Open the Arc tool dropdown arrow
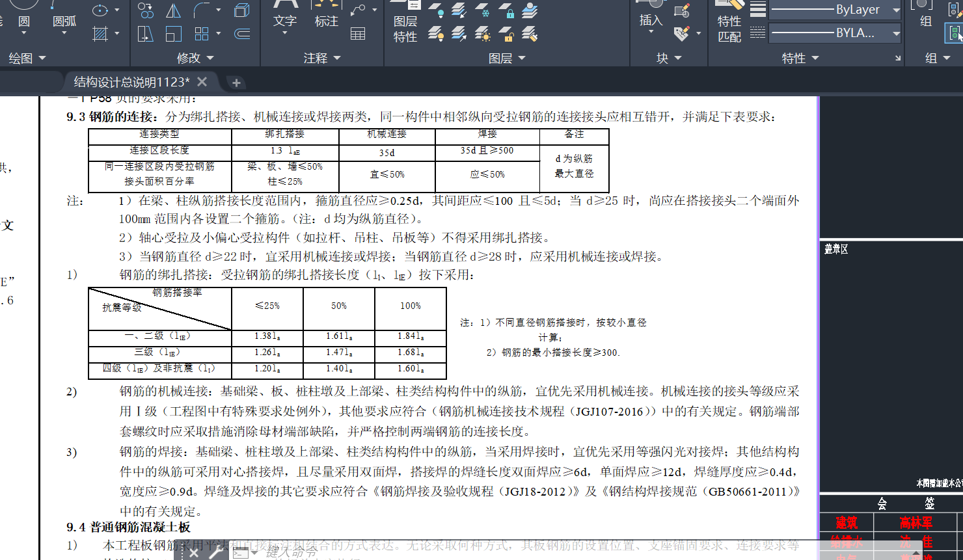Image resolution: width=963 pixels, height=560 pixels. click(64, 33)
